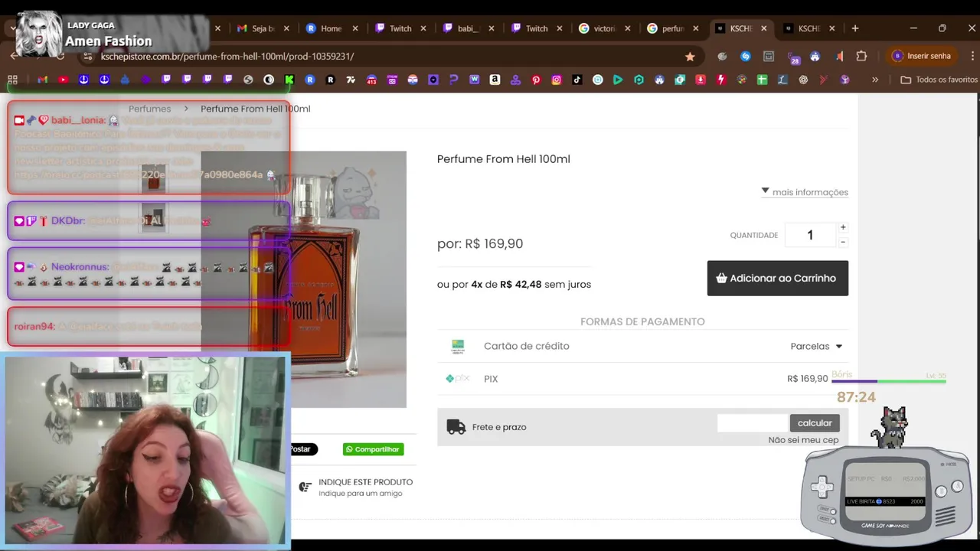Switch to the victori... Google tab
Image resolution: width=980 pixels, height=551 pixels.
[604, 28]
